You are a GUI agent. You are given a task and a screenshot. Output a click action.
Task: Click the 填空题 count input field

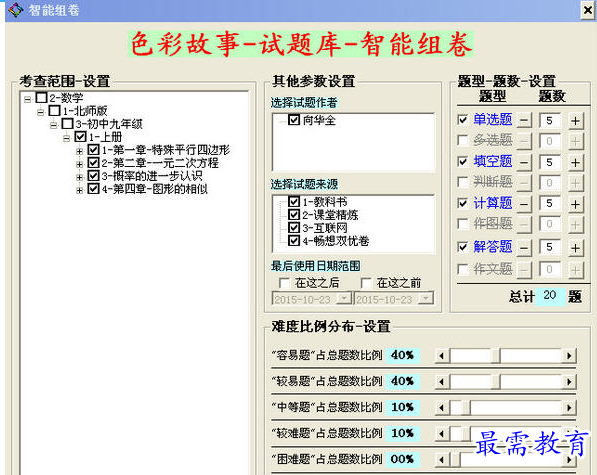(550, 163)
